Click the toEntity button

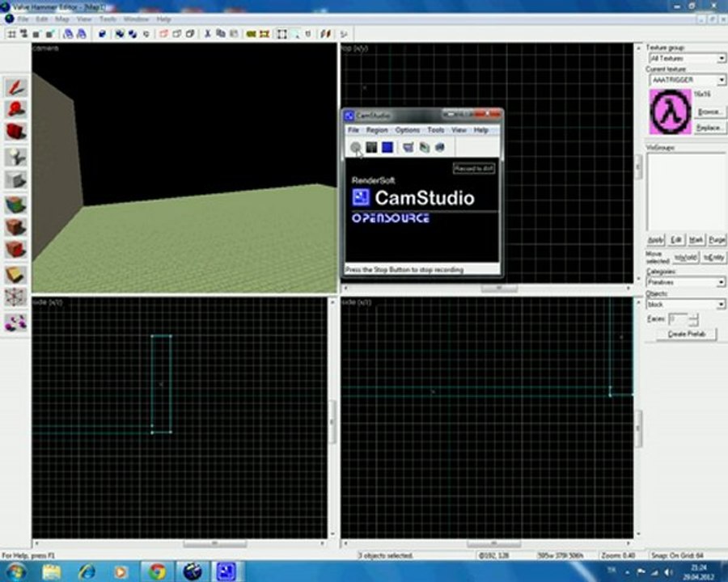(713, 257)
